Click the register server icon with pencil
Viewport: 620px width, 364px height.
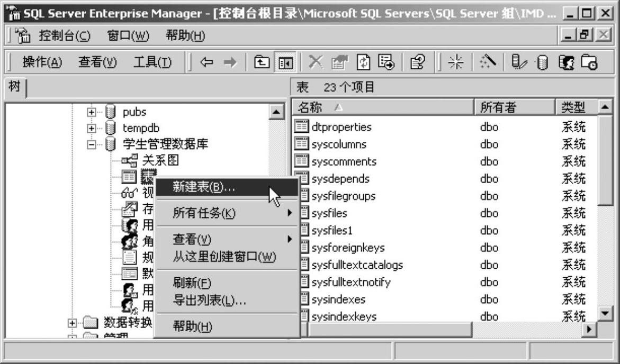tap(519, 62)
